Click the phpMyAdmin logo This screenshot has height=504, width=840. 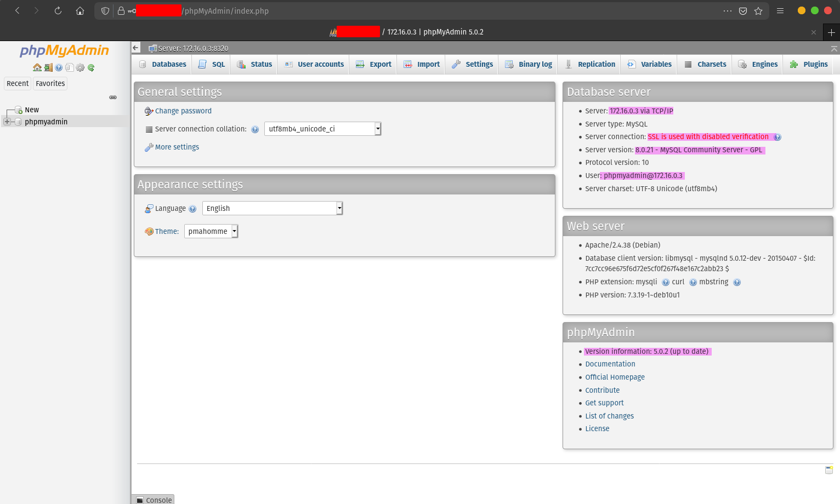point(64,50)
